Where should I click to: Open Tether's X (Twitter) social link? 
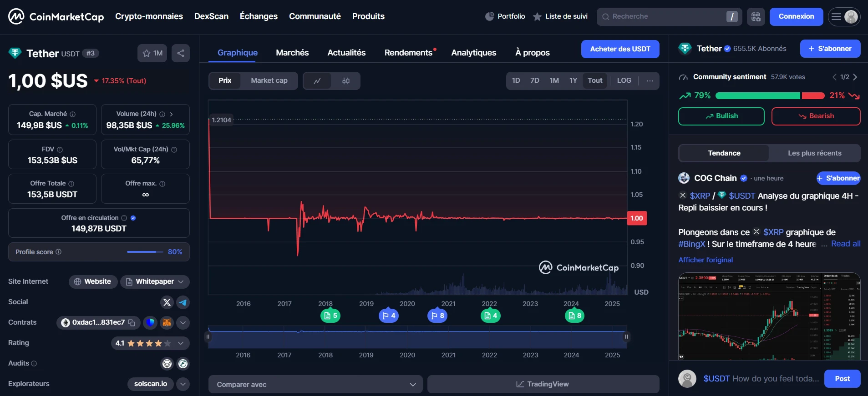tap(167, 302)
